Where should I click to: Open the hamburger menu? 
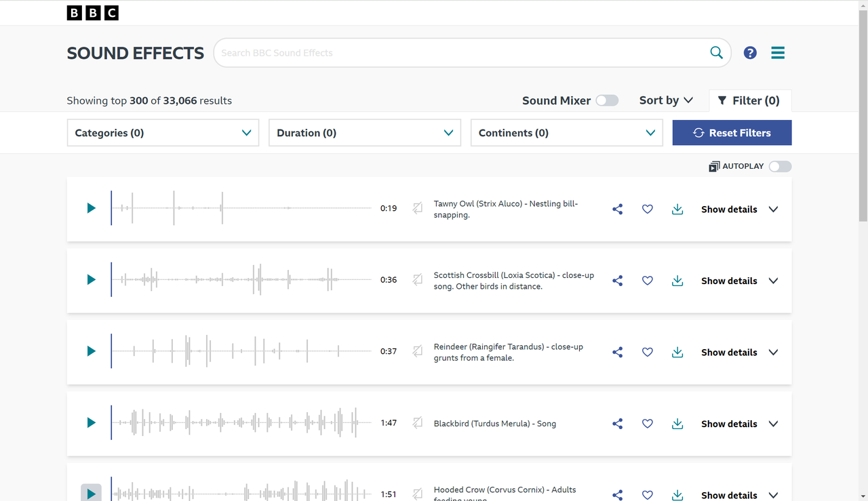tap(777, 52)
